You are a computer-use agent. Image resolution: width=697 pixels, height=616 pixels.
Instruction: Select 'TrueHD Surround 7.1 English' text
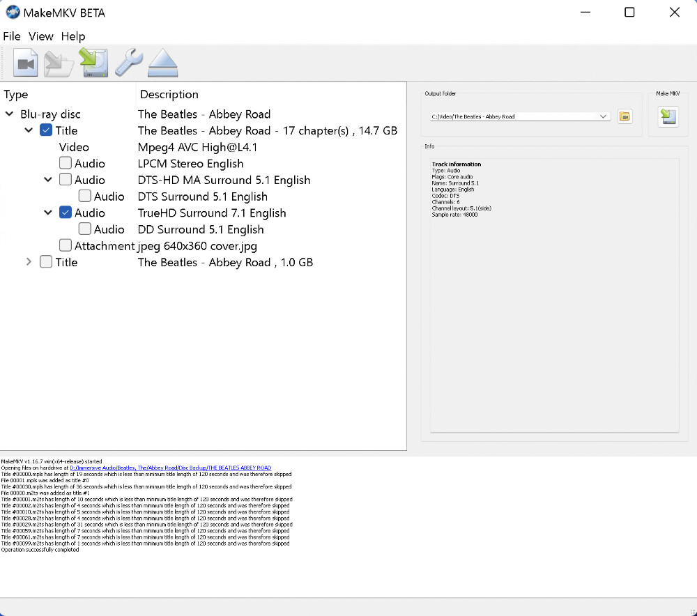point(212,213)
